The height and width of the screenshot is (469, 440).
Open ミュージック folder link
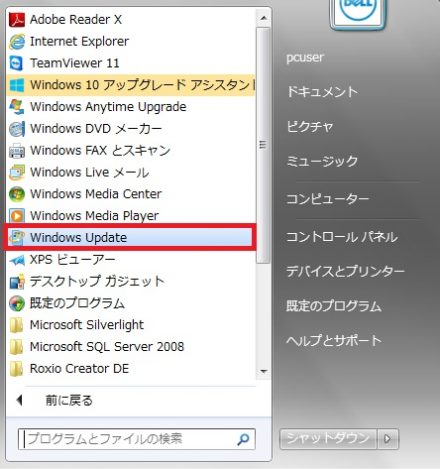click(x=322, y=161)
